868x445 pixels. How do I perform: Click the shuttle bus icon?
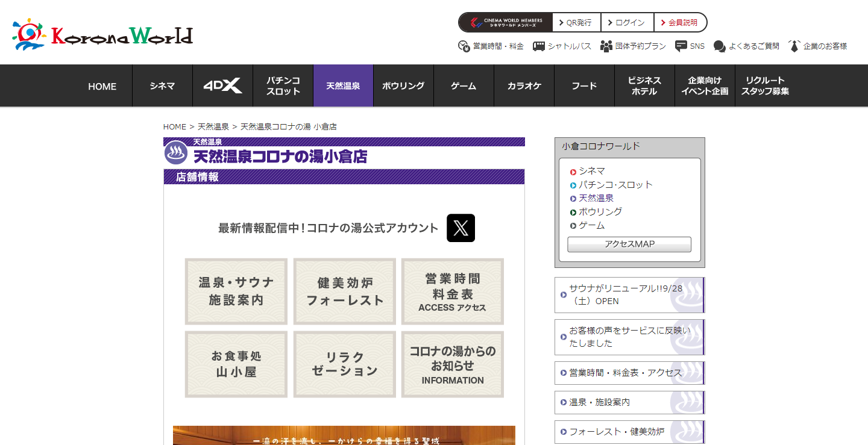click(x=539, y=46)
